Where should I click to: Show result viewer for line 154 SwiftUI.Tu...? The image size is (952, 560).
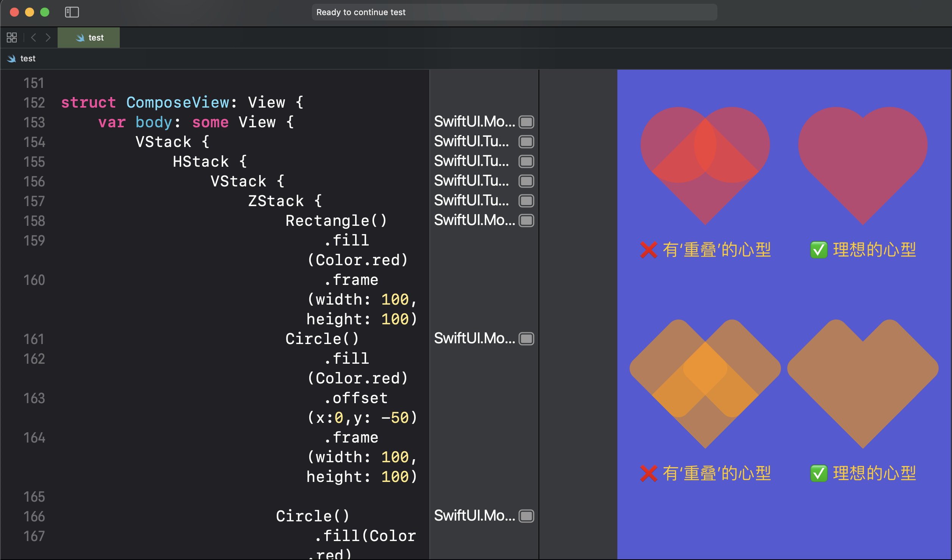tap(526, 142)
